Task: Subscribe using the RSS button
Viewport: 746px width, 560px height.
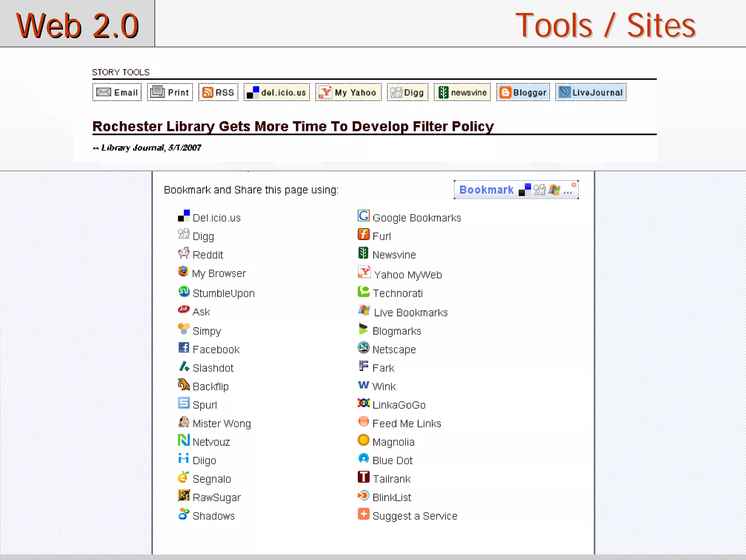Action: [218, 92]
